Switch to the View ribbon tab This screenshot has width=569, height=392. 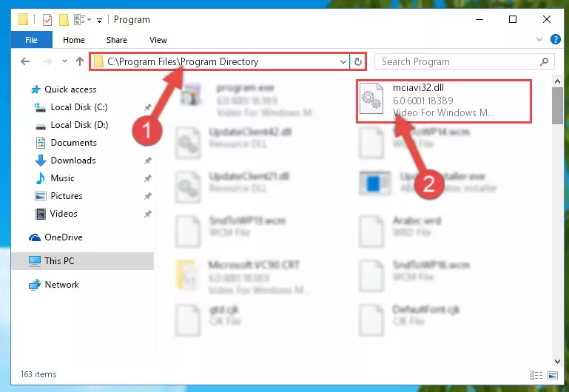click(158, 40)
